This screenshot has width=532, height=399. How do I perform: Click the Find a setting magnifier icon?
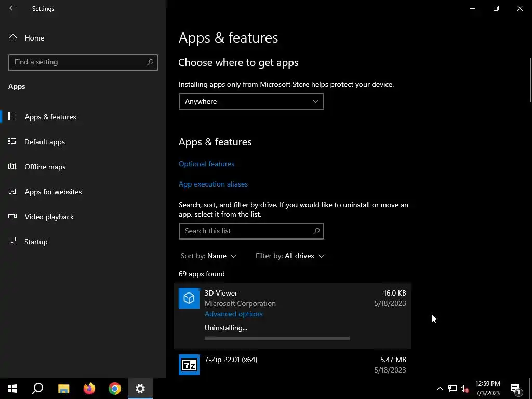click(150, 62)
